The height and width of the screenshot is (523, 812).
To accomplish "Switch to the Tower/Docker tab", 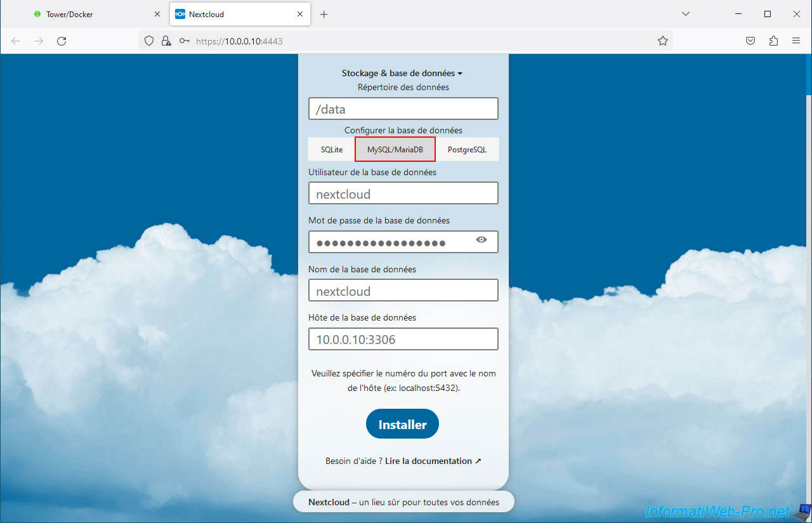I will tap(89, 14).
